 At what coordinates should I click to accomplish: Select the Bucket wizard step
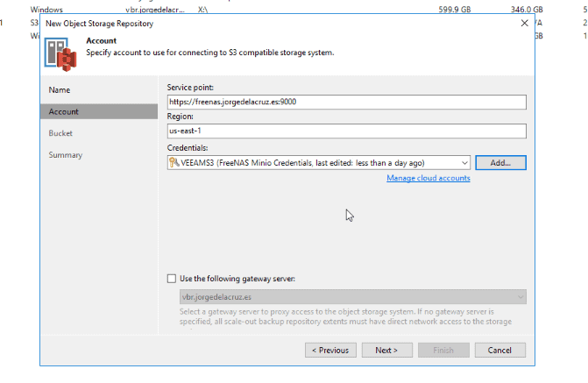pyautogui.click(x=60, y=133)
